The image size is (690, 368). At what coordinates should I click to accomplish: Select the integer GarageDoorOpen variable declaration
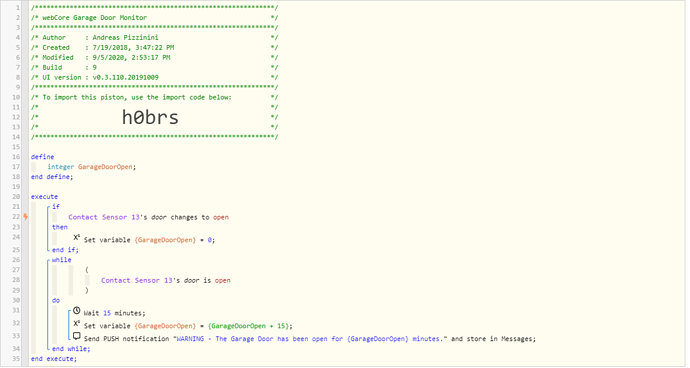(92, 167)
